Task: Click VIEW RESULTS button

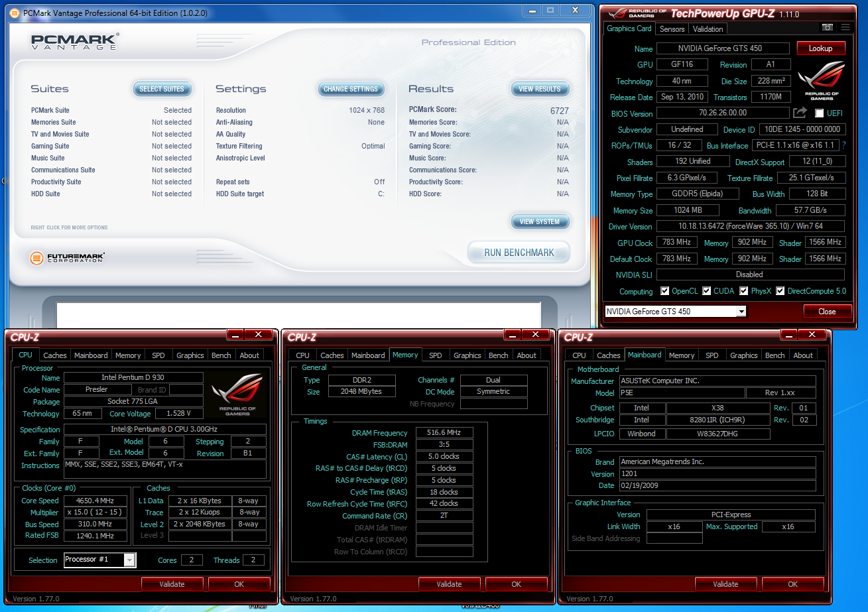Action: pyautogui.click(x=540, y=89)
